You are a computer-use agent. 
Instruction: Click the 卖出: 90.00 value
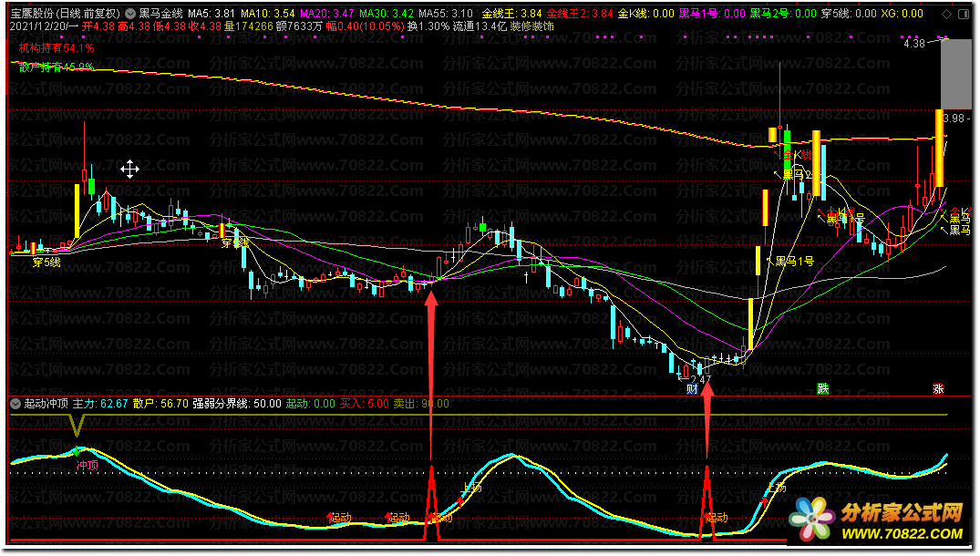(421, 404)
